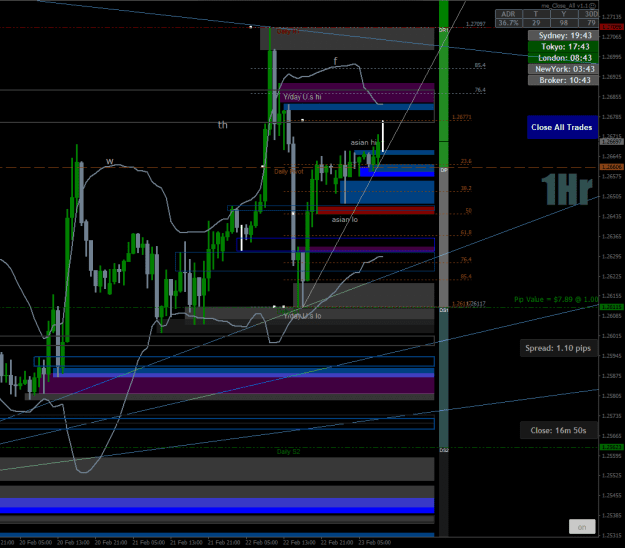Select the DP marker on the pivot bar

click(x=444, y=170)
